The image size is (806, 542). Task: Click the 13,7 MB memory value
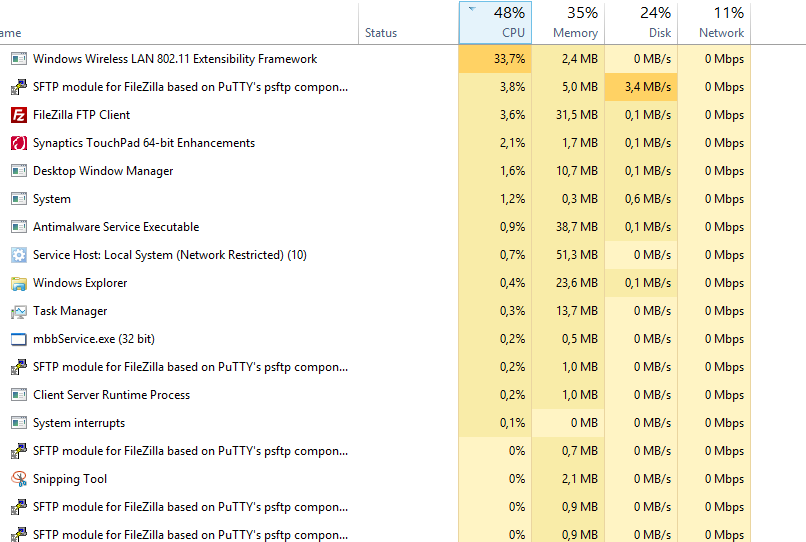[577, 311]
